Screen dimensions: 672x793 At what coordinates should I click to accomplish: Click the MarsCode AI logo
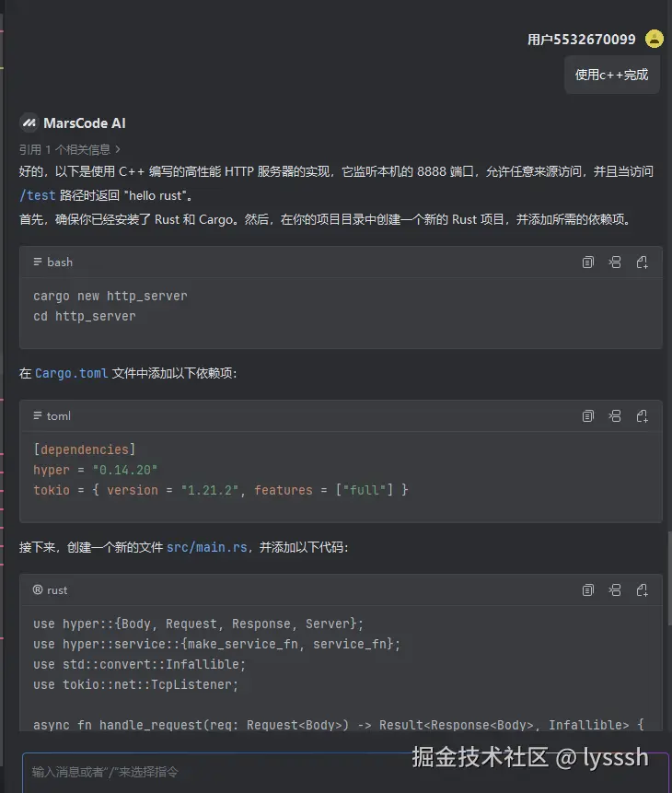[29, 123]
